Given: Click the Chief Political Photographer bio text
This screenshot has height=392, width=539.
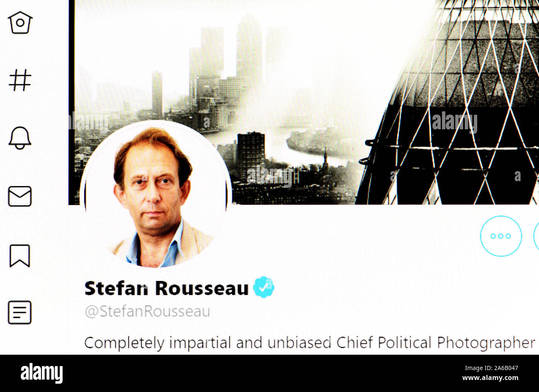Looking at the screenshot, I should [x=436, y=343].
